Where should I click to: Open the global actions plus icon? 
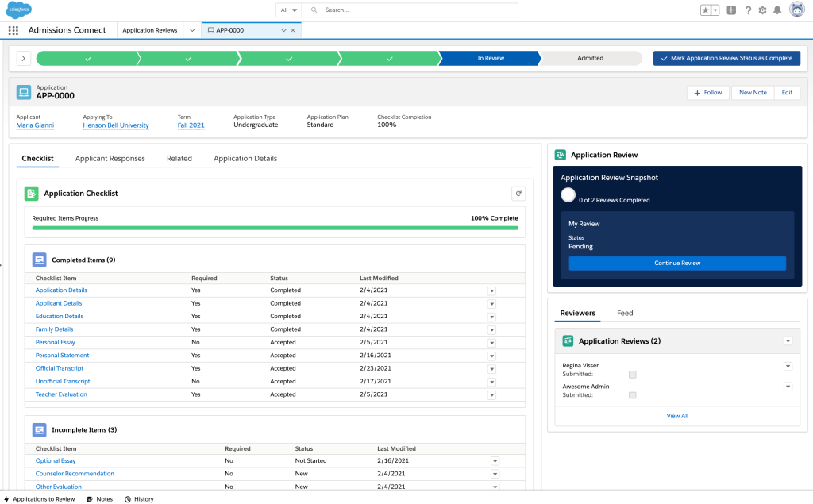731,10
